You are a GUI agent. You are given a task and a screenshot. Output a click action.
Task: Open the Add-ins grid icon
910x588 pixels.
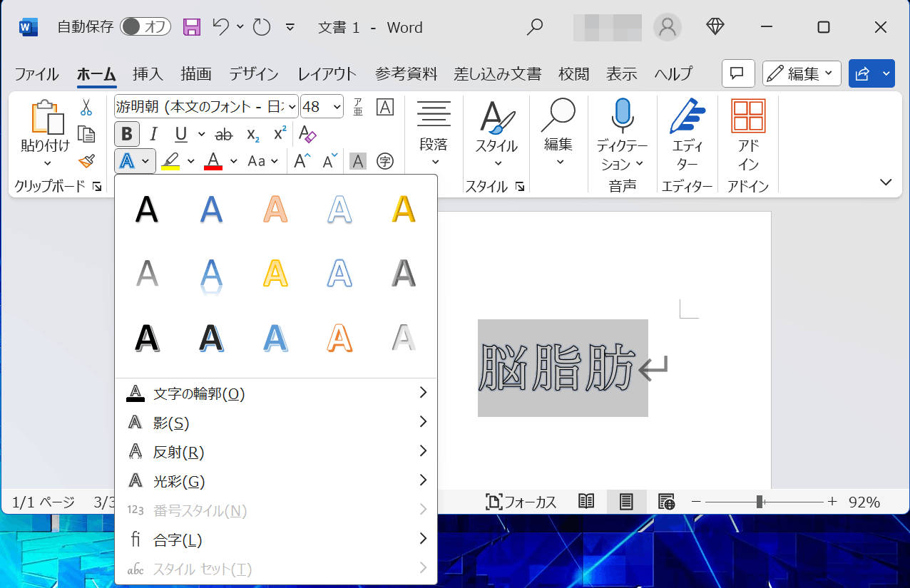click(748, 116)
